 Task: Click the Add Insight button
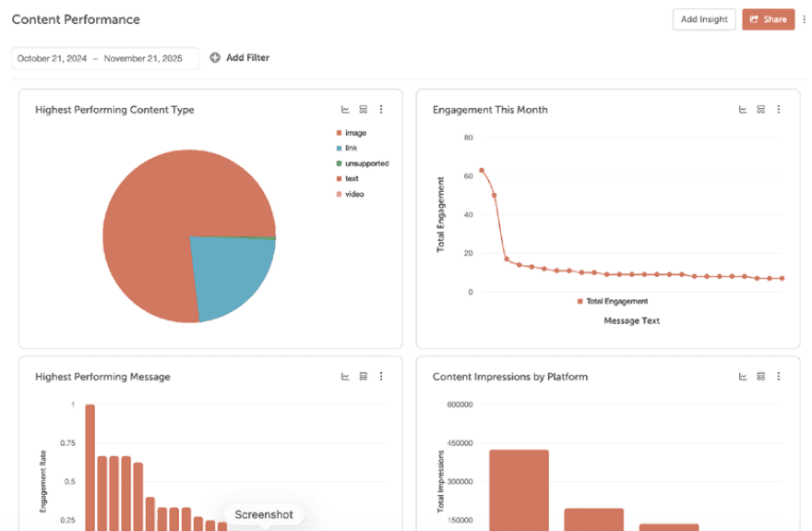pyautogui.click(x=704, y=19)
